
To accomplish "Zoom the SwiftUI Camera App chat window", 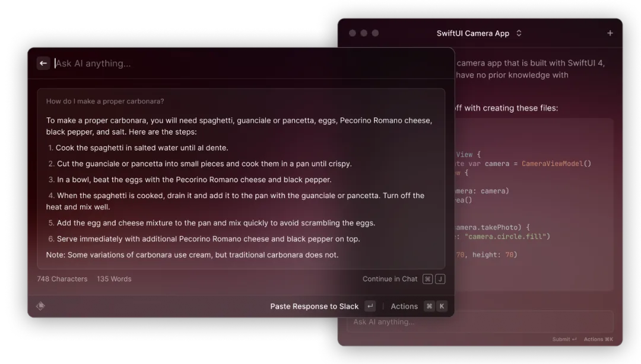I will (375, 33).
